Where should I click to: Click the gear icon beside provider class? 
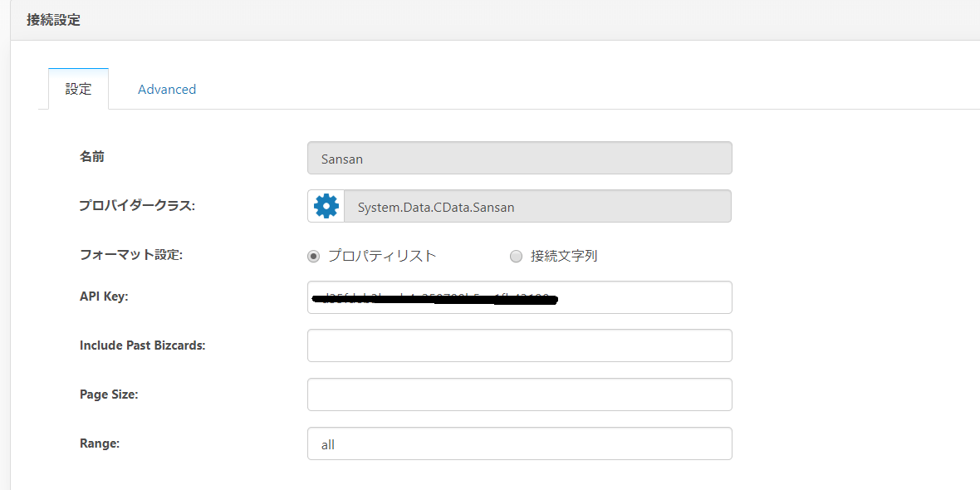[x=326, y=206]
